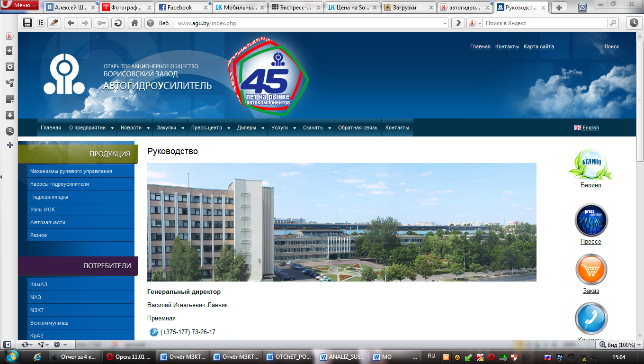Click the Поиск link in the header
The image size is (644, 364).
click(612, 46)
